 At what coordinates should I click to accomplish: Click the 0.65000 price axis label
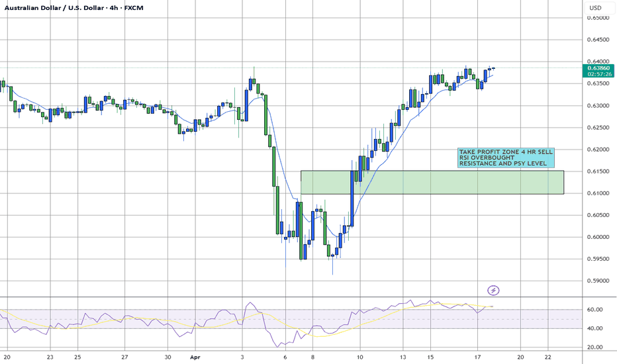pyautogui.click(x=598, y=18)
